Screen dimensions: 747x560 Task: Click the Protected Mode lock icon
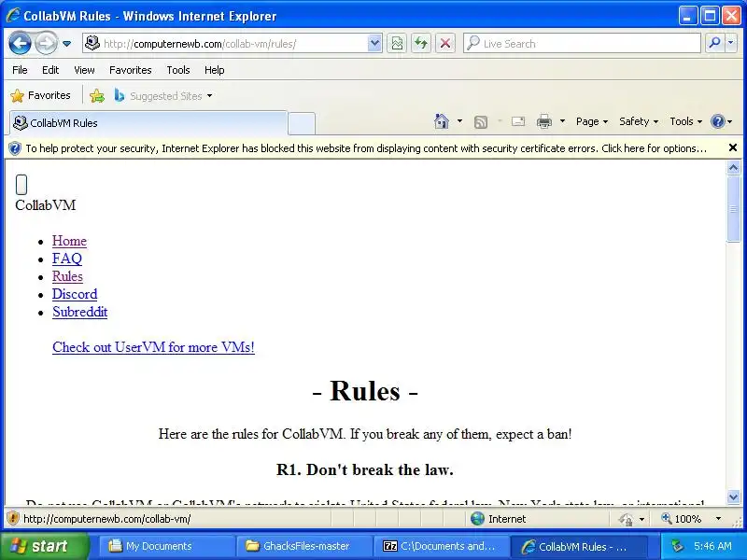[627, 519]
